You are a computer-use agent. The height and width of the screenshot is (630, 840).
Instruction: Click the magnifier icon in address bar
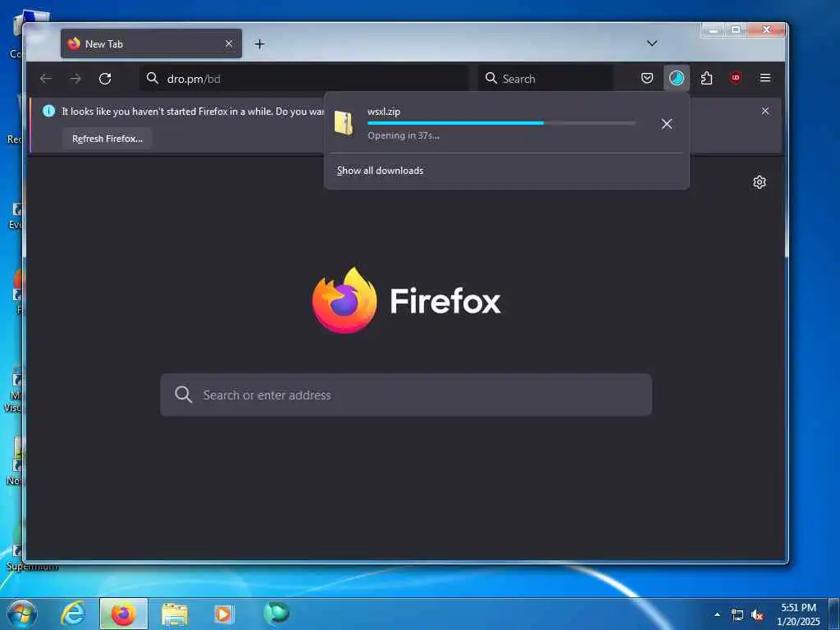pos(152,78)
